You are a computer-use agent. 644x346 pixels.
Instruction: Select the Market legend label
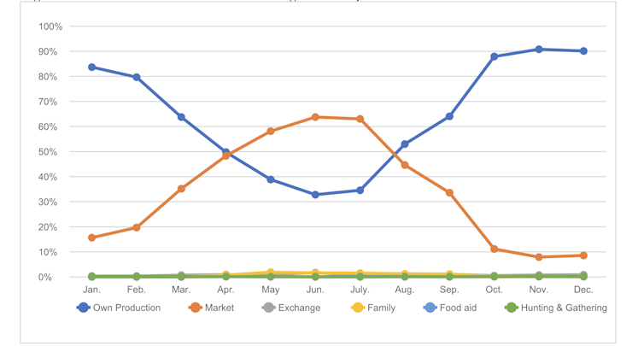tap(220, 308)
